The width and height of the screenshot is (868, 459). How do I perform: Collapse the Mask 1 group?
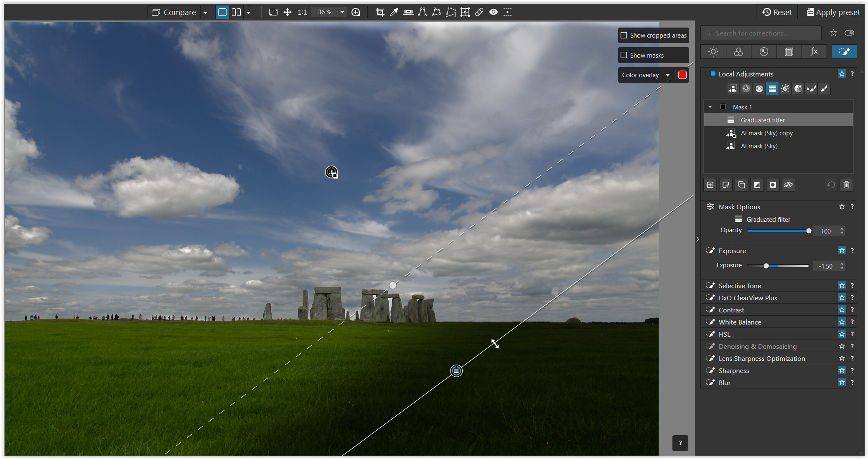(710, 107)
